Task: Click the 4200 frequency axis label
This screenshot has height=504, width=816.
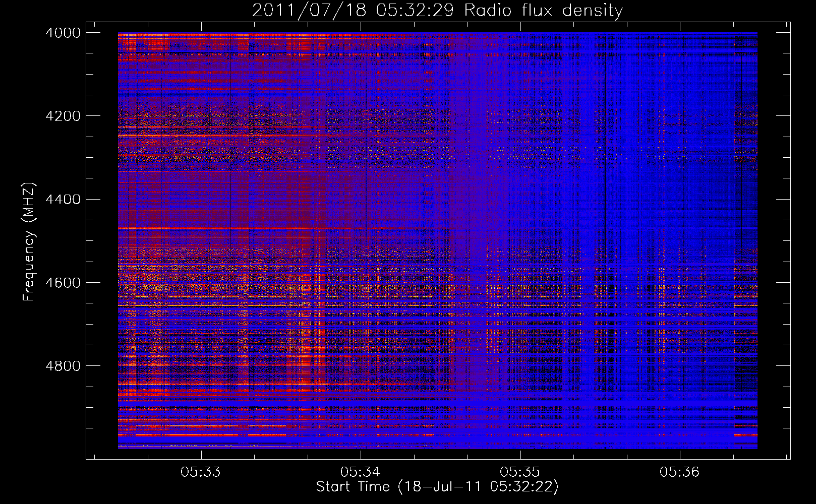Action: tap(63, 116)
